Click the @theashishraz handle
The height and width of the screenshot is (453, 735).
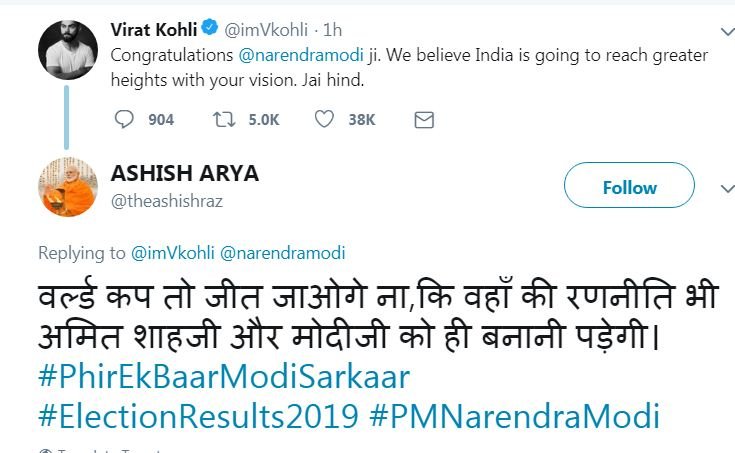tap(167, 201)
